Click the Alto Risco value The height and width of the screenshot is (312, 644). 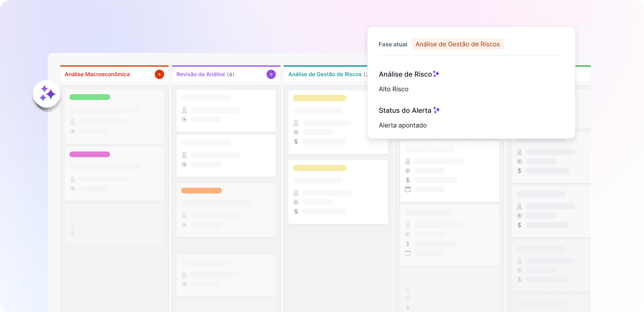pyautogui.click(x=393, y=89)
